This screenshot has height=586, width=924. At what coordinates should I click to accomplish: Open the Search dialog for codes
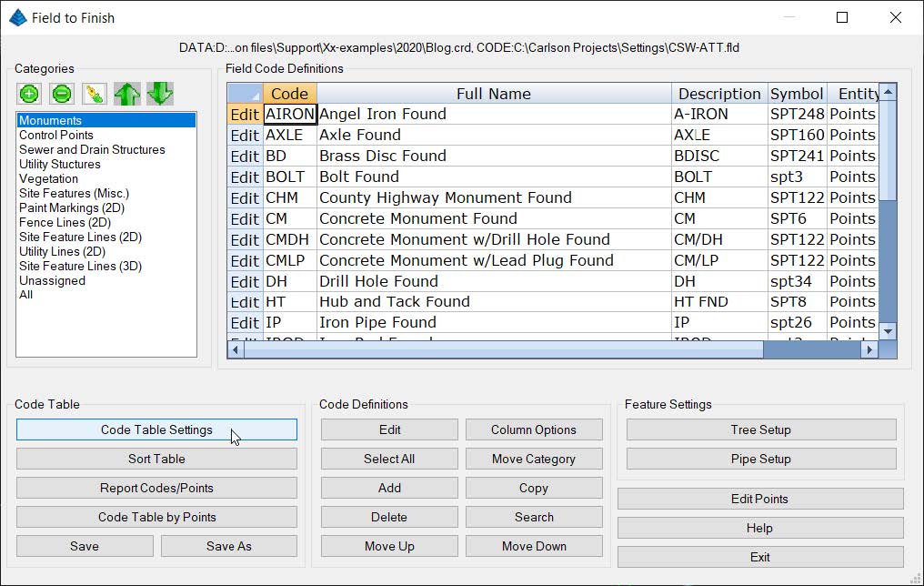click(534, 517)
